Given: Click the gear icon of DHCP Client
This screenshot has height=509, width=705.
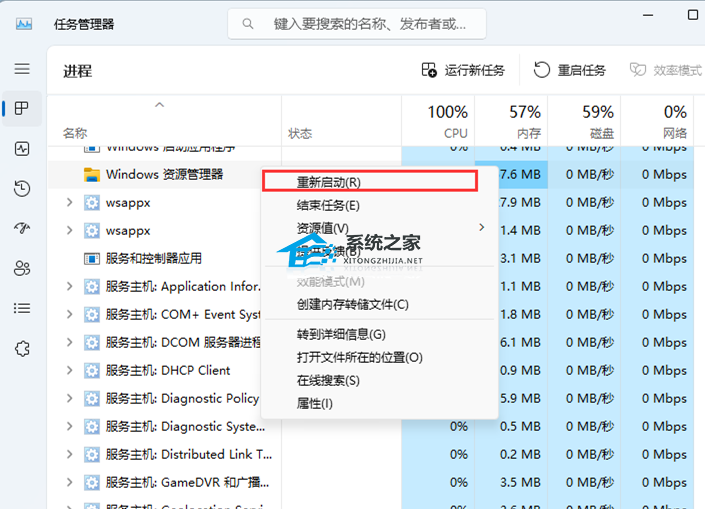Looking at the screenshot, I should coord(92,371).
